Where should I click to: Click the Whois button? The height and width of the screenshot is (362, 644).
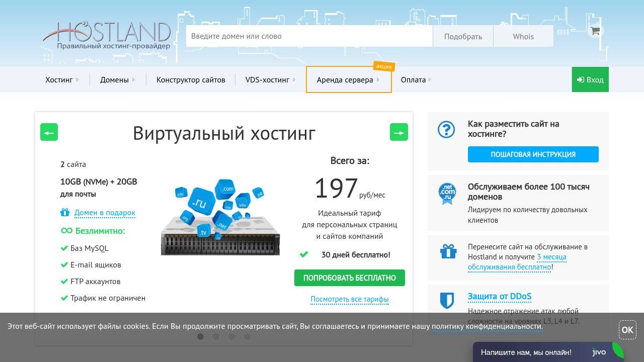pyautogui.click(x=523, y=36)
